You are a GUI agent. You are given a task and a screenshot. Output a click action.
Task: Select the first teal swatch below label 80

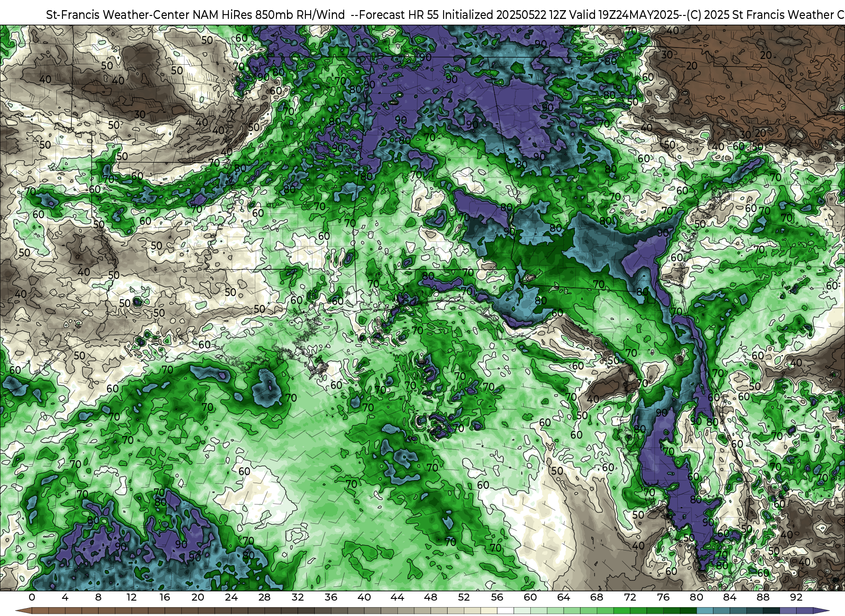point(705,611)
